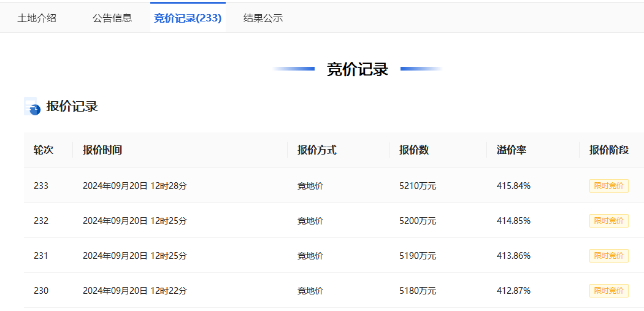644x311 pixels.
Task: Select round number 233 cell
Action: click(x=41, y=186)
